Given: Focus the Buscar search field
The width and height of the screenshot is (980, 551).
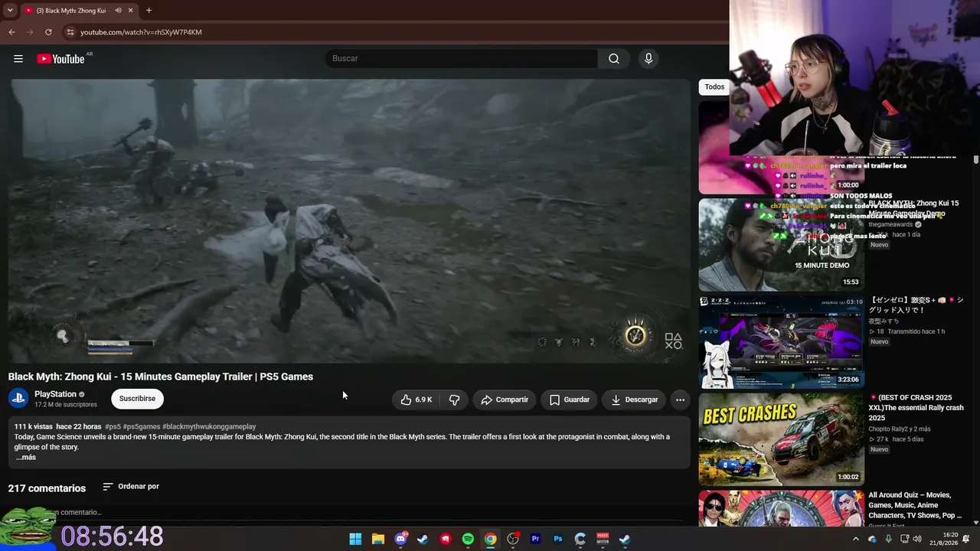Looking at the screenshot, I should (462, 59).
